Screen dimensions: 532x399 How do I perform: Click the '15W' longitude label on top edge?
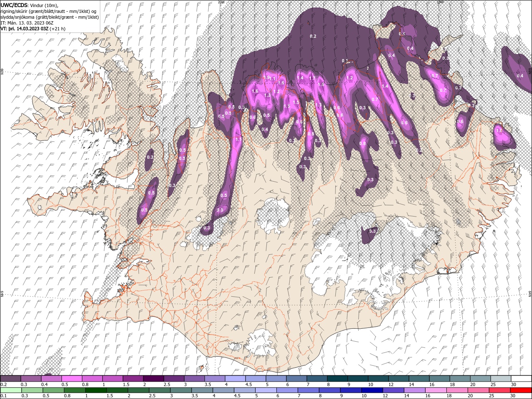(440, 2)
